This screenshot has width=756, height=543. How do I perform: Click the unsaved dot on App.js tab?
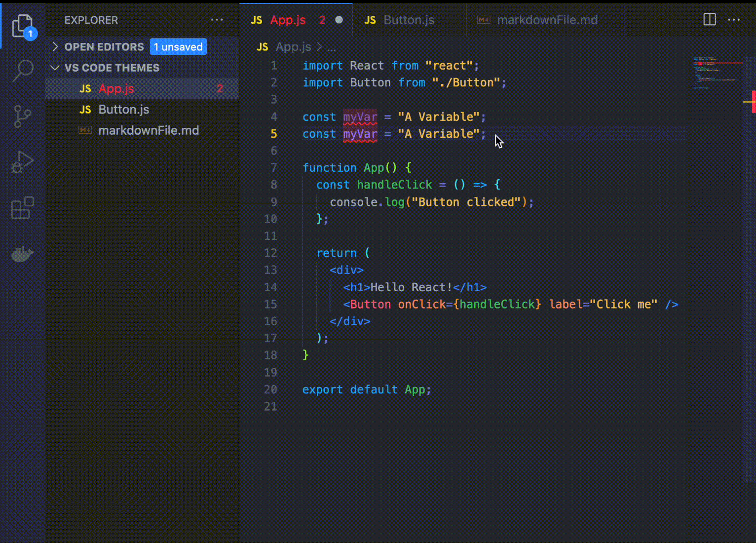click(x=339, y=20)
